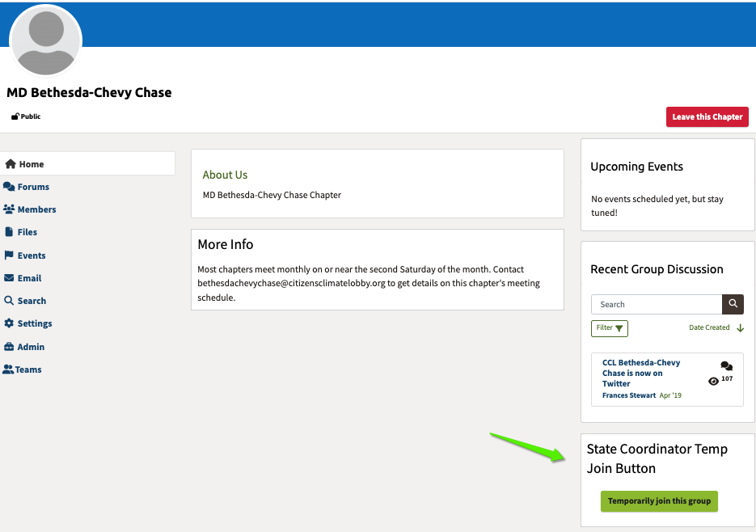Click the Admin toolbox icon
Image resolution: width=756 pixels, height=532 pixels.
coord(9,347)
